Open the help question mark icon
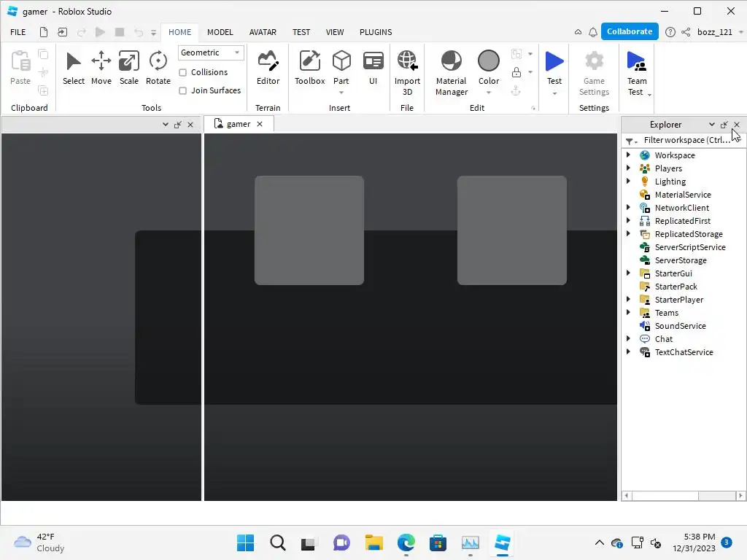747x560 pixels. (670, 32)
